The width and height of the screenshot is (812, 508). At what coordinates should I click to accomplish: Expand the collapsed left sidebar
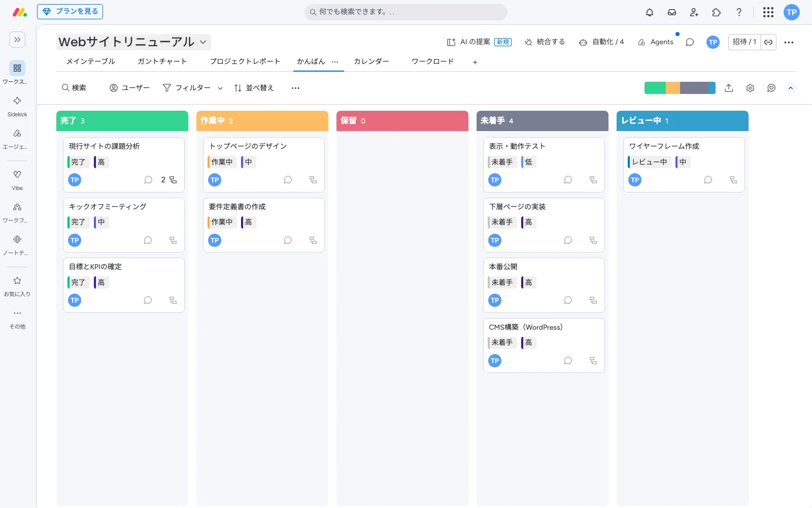tap(17, 40)
